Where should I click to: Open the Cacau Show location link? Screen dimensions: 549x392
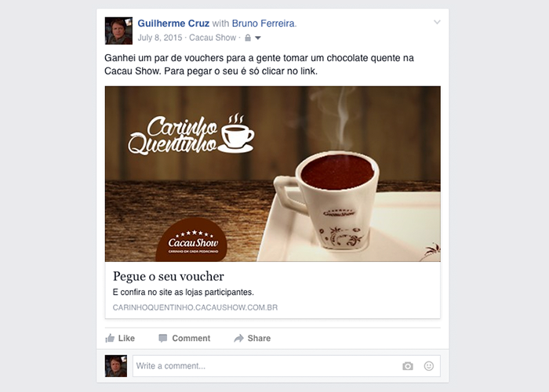tap(213, 38)
